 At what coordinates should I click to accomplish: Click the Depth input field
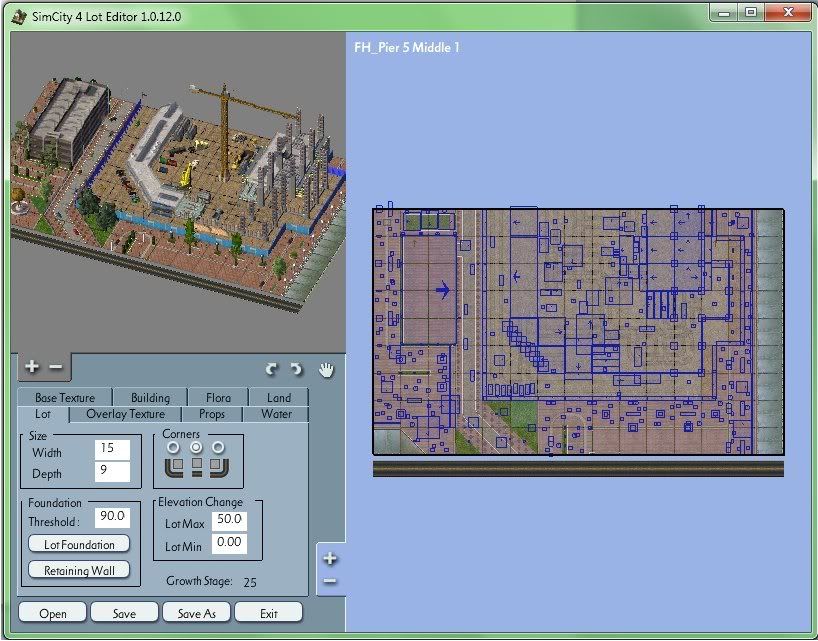(x=112, y=471)
